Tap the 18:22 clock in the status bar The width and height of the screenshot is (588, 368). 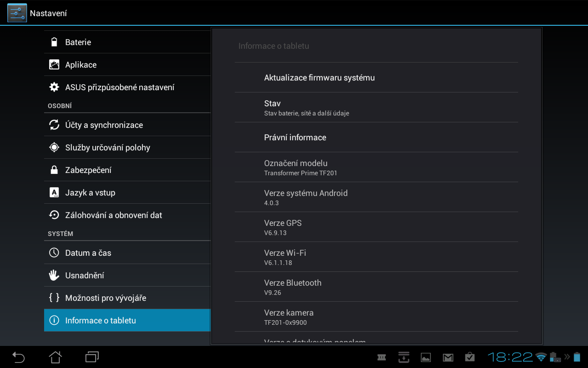[510, 357]
